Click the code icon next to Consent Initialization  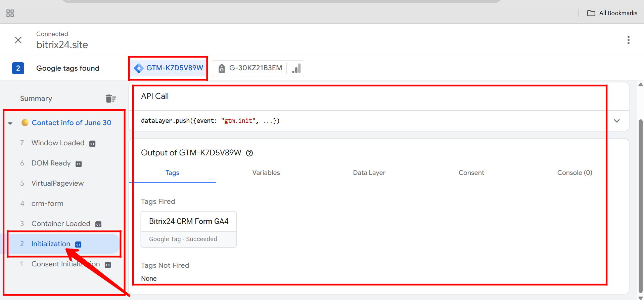tap(108, 265)
